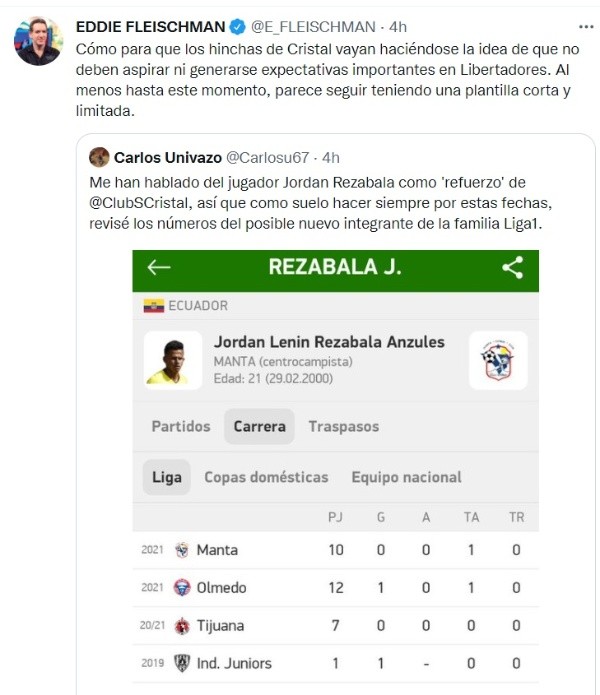Click Carlos Univazo's small avatar
This screenshot has width=600, height=695.
[x=99, y=157]
